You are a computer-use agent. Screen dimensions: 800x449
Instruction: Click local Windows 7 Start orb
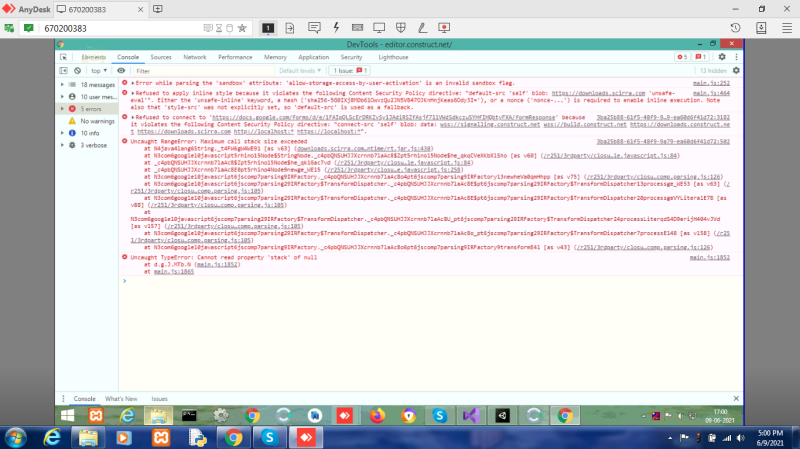pos(16,438)
